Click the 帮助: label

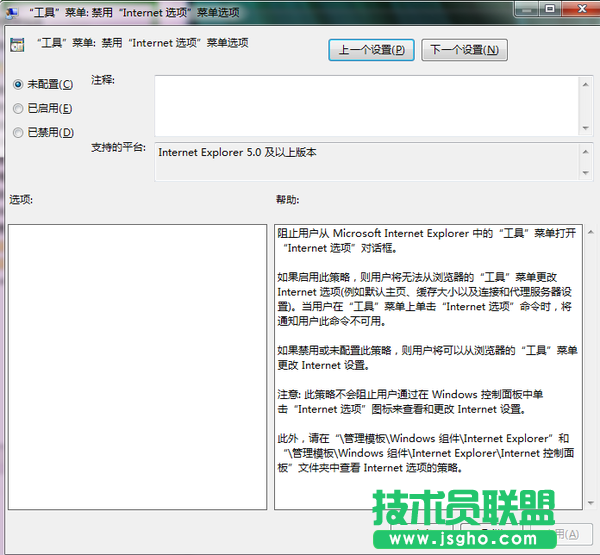[288, 199]
